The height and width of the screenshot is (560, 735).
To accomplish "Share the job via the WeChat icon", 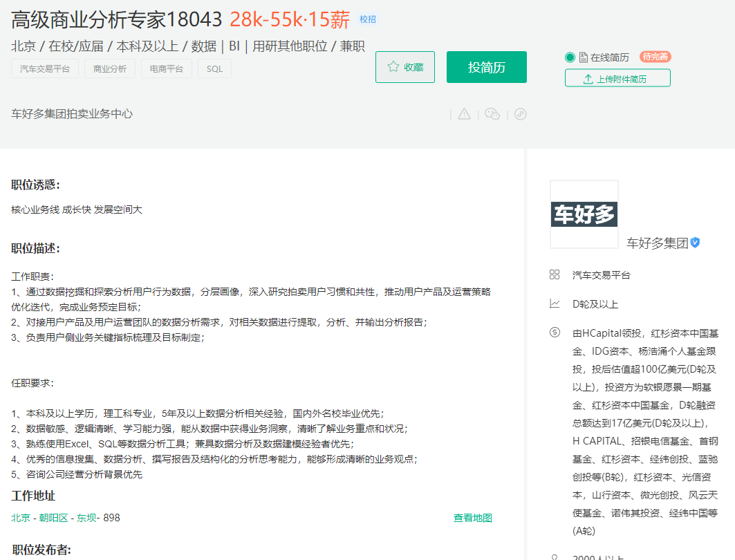I will click(x=492, y=114).
